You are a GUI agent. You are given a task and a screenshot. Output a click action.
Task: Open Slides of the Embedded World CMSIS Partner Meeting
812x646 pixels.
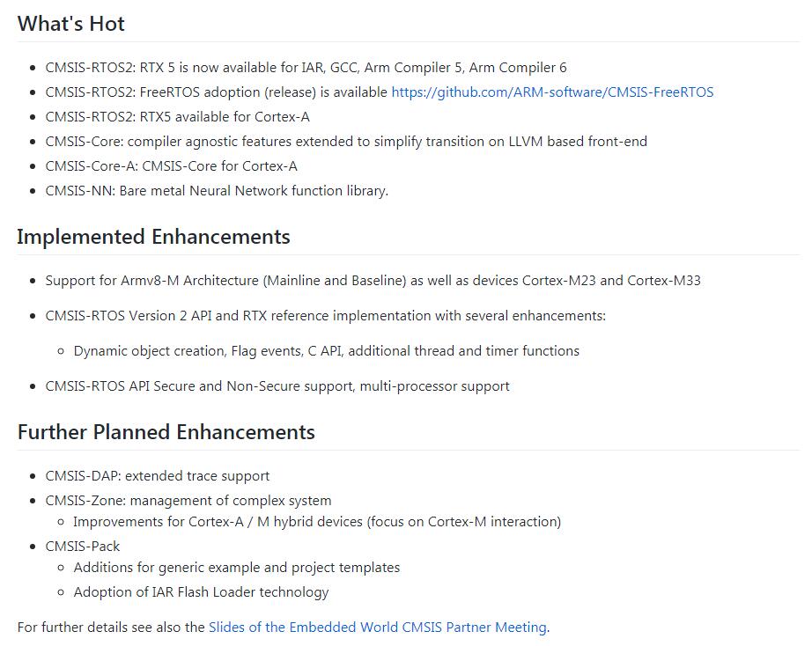click(x=378, y=628)
